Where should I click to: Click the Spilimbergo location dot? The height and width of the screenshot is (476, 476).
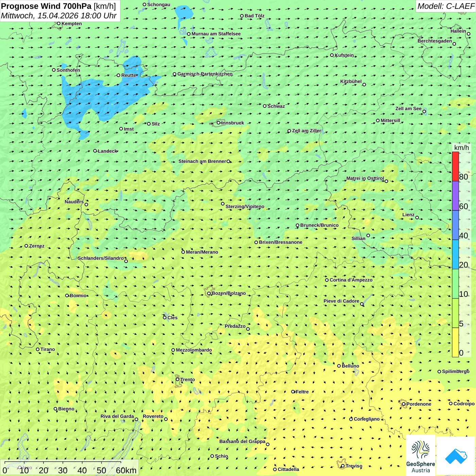pos(439,372)
